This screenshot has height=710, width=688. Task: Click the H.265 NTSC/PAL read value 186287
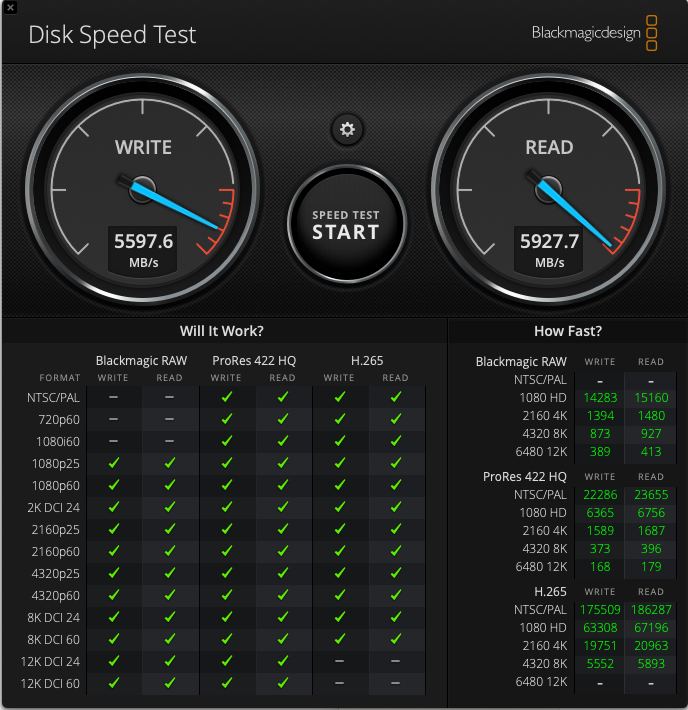click(651, 609)
